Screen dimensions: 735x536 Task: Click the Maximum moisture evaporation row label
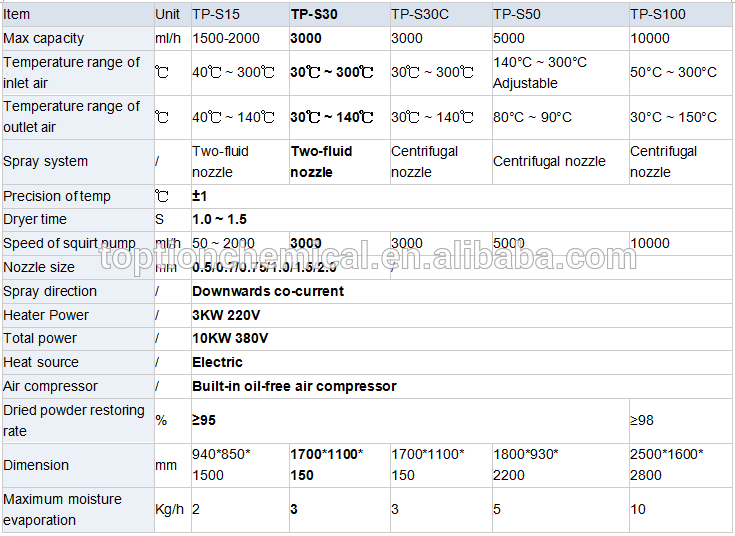tap(62, 509)
